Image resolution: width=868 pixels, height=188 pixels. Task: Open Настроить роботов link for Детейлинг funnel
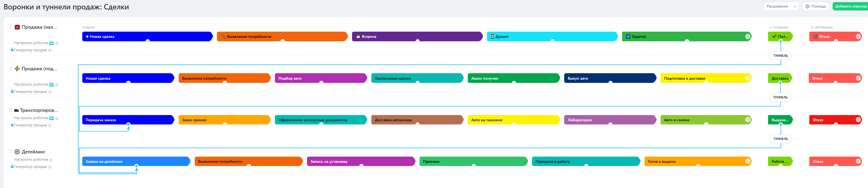tap(31, 159)
